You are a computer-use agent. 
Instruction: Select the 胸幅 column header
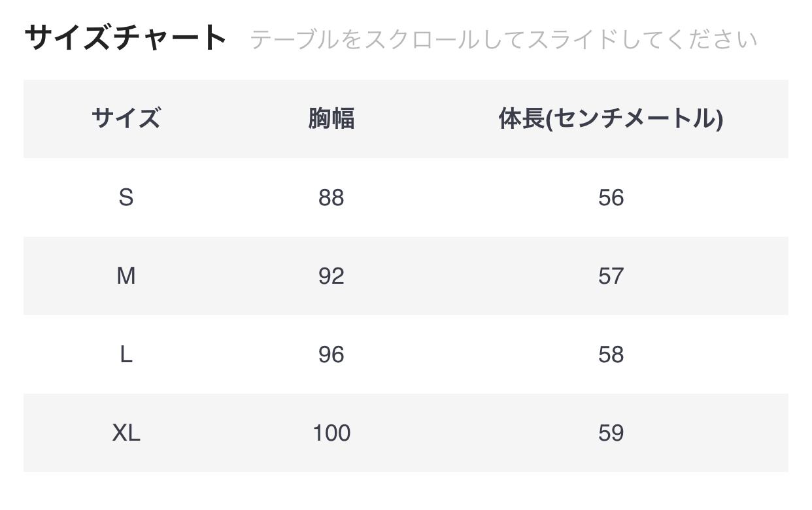click(331, 119)
